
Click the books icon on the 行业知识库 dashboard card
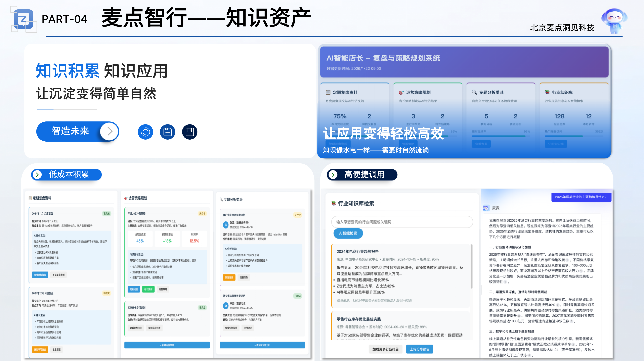(547, 92)
